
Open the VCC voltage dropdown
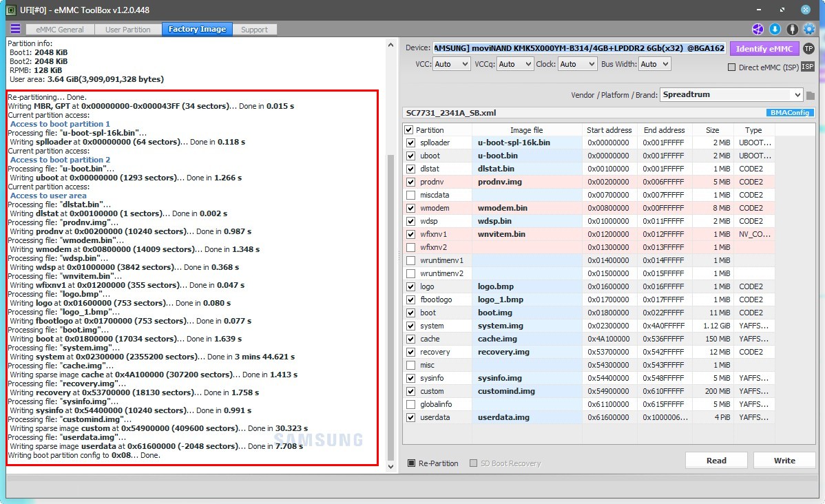pos(451,64)
